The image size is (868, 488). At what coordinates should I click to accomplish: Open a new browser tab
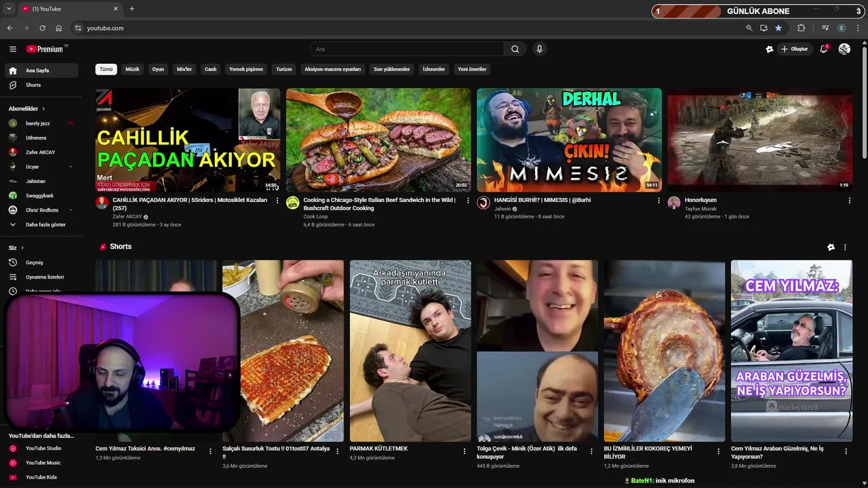click(x=132, y=9)
